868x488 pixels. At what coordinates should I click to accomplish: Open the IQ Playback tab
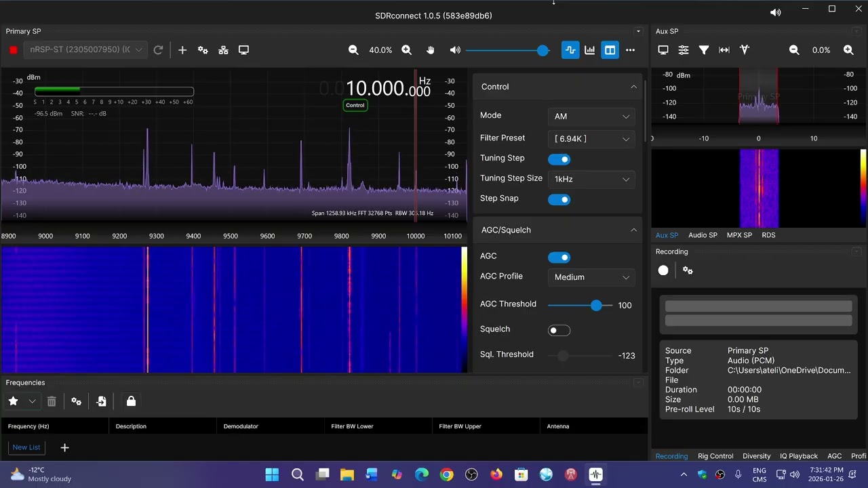(799, 456)
